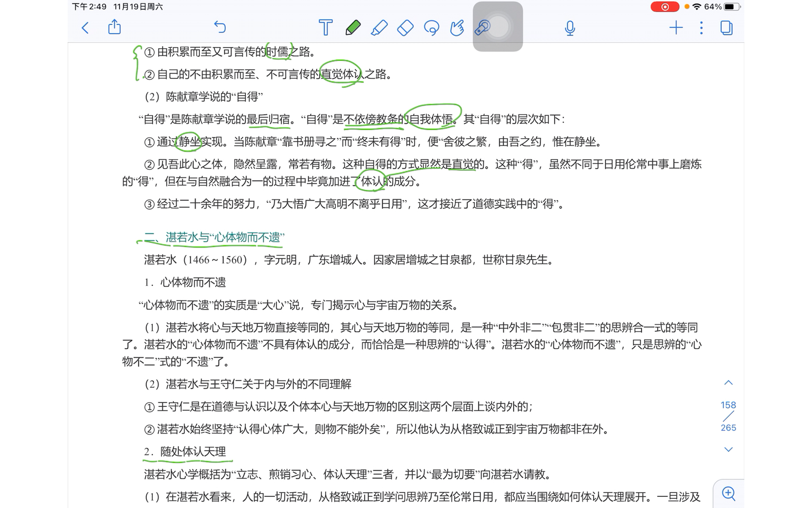The height and width of the screenshot is (508, 812).
Task: Tap （2）湛若水与王守仁关于内与外的不同理解
Action: tap(248, 384)
